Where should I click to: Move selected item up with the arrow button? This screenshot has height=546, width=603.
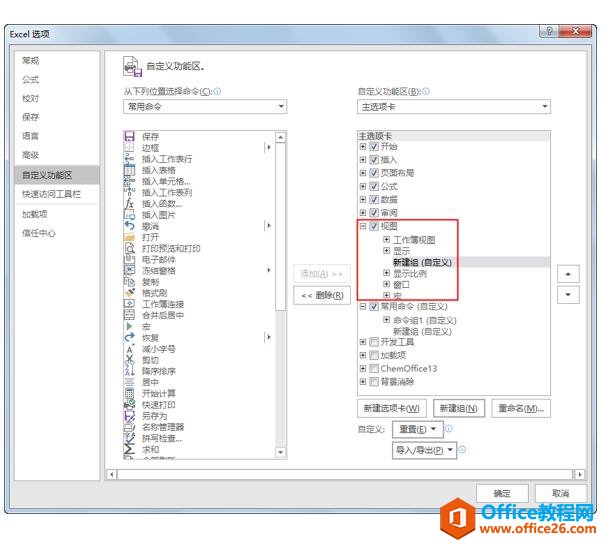[x=568, y=274]
